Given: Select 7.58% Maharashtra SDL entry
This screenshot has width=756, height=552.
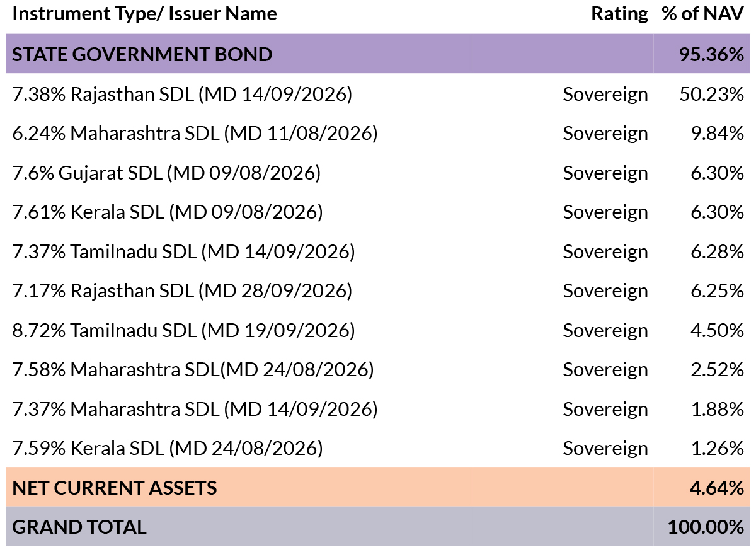Looking at the screenshot, I should (193, 370).
